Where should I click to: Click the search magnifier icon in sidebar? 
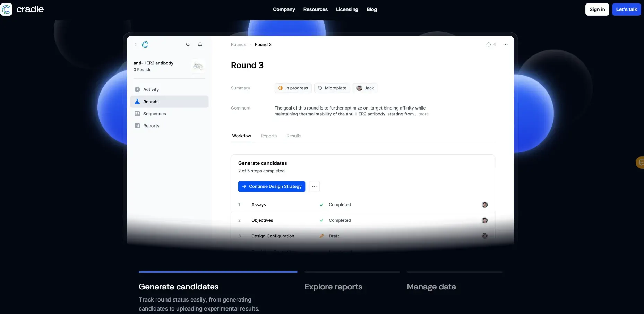click(x=188, y=45)
